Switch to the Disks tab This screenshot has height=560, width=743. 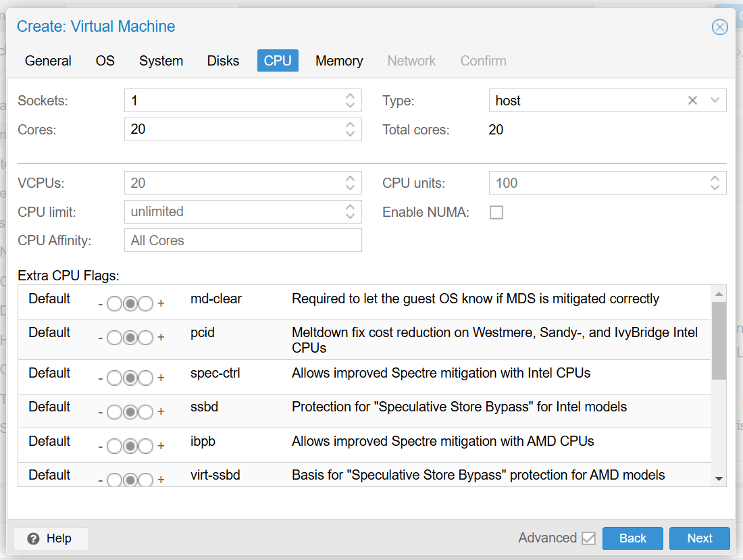[x=223, y=61]
